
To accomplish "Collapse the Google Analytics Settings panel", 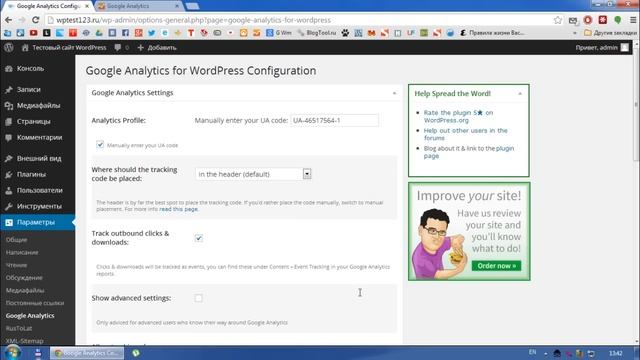I will pyautogui.click(x=394, y=93).
